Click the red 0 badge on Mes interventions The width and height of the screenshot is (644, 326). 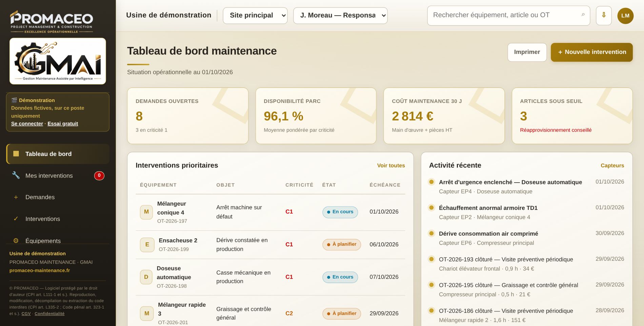[x=99, y=176]
